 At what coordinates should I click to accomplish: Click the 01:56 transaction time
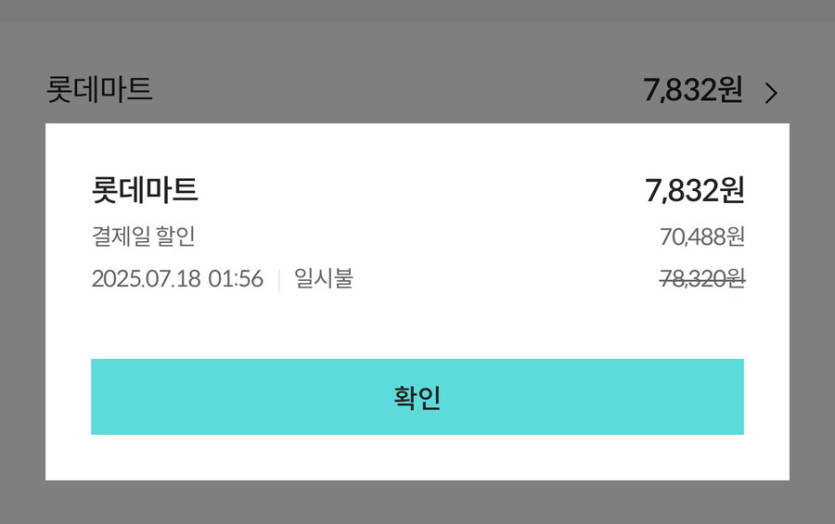pos(236,279)
